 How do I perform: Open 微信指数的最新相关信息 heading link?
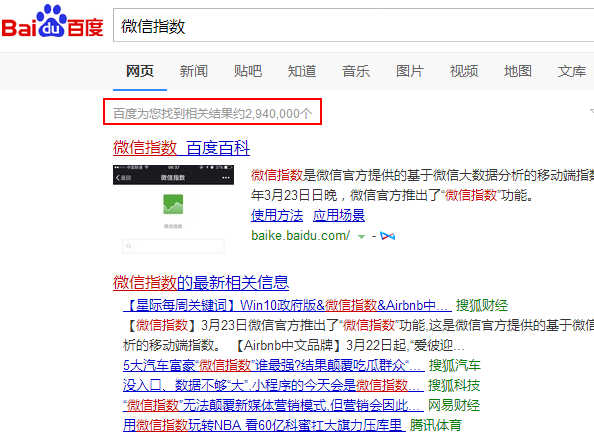201,283
